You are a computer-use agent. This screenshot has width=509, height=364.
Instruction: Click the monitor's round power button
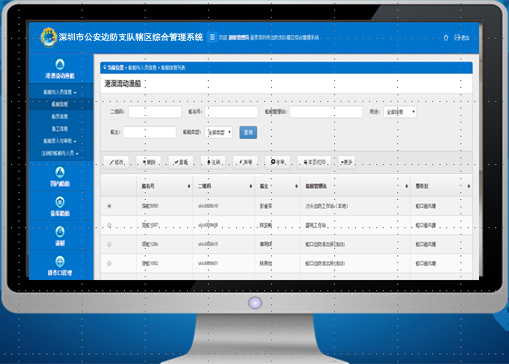(x=255, y=303)
